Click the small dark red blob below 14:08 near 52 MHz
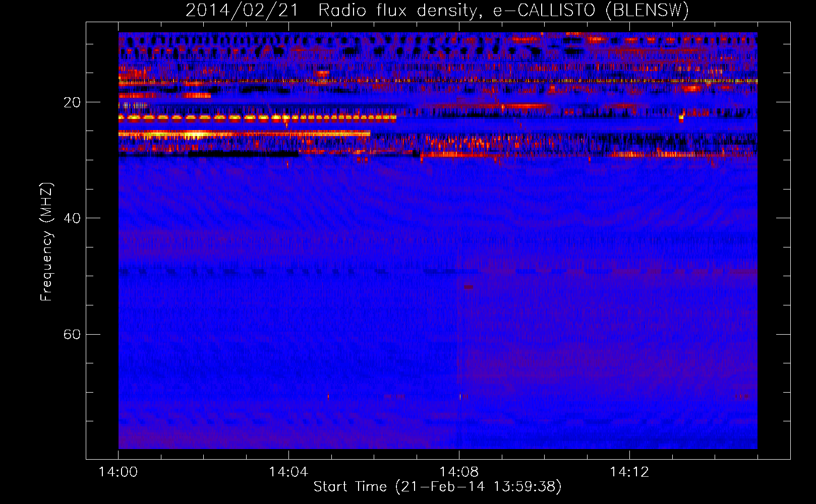The image size is (816, 504). pyautogui.click(x=469, y=287)
